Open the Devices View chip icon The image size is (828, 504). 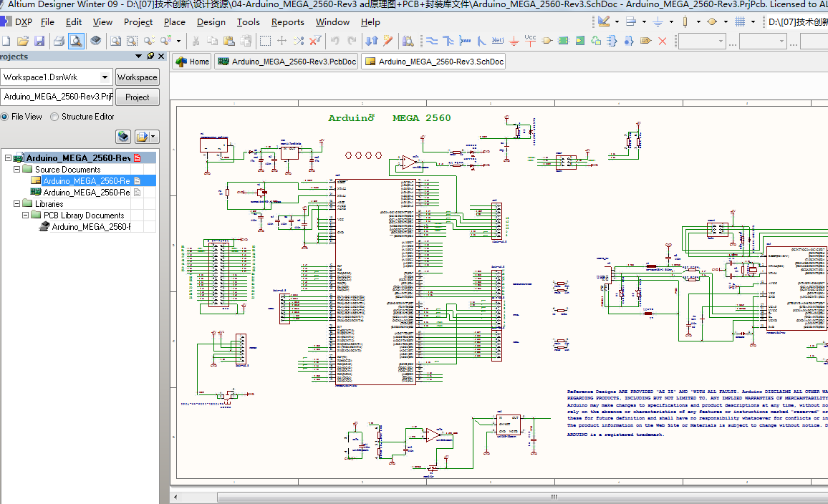tap(95, 41)
